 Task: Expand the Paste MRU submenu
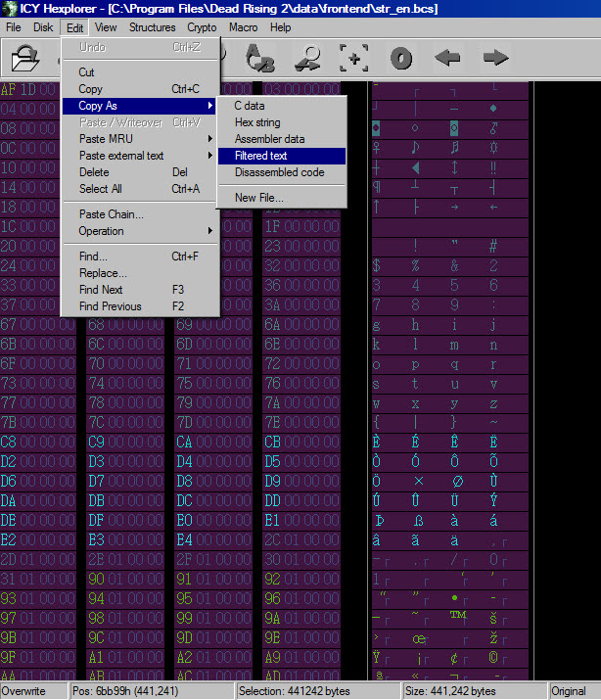(x=140, y=139)
